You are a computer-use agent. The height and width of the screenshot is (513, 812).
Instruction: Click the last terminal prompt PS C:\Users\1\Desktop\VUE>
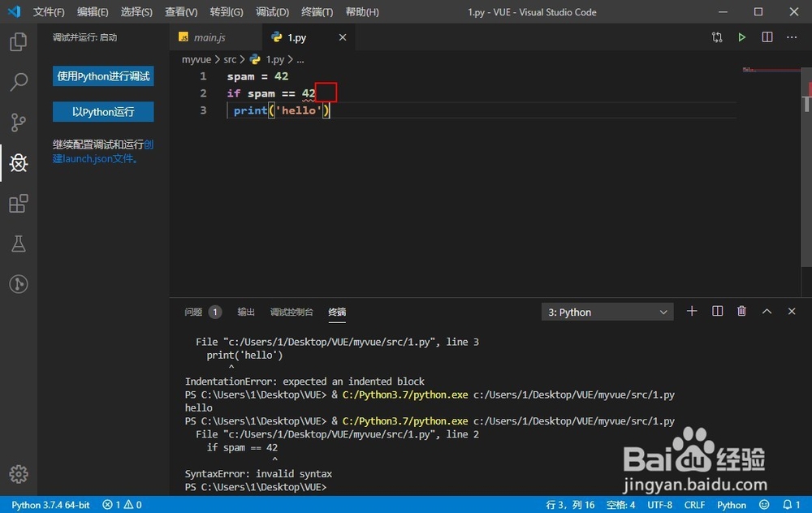tap(256, 487)
